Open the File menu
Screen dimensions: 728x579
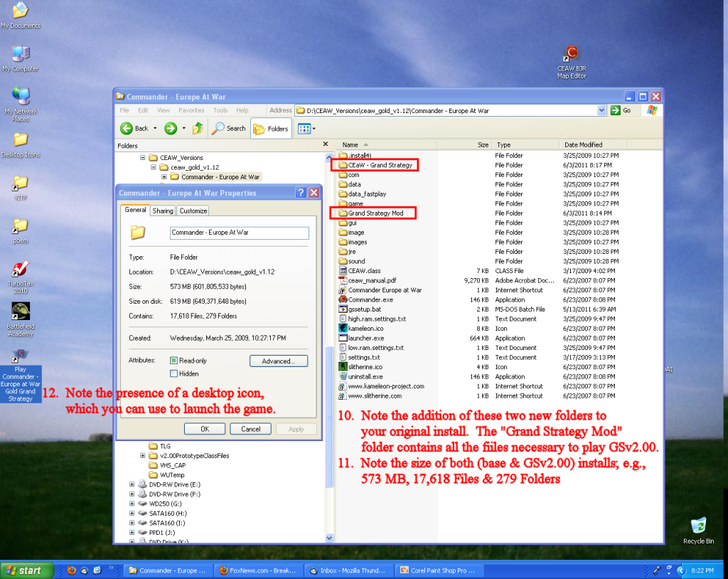coord(124,110)
